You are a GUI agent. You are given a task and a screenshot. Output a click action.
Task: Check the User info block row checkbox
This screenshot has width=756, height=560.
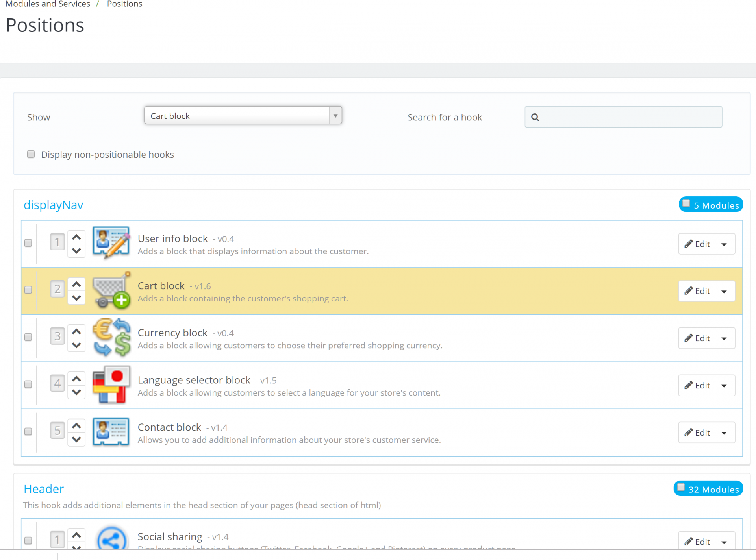click(x=28, y=243)
